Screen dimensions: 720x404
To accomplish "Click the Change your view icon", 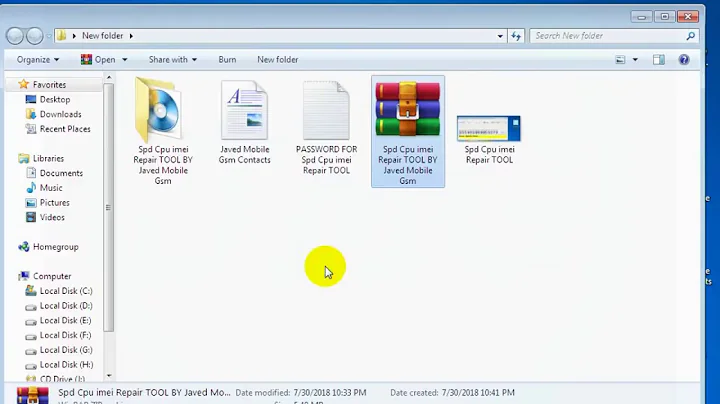I will point(620,60).
